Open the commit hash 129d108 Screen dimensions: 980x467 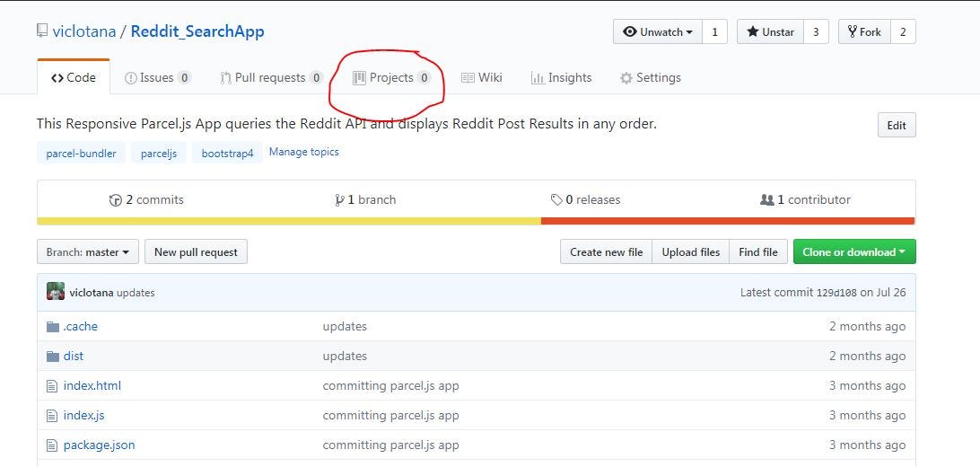pos(836,293)
